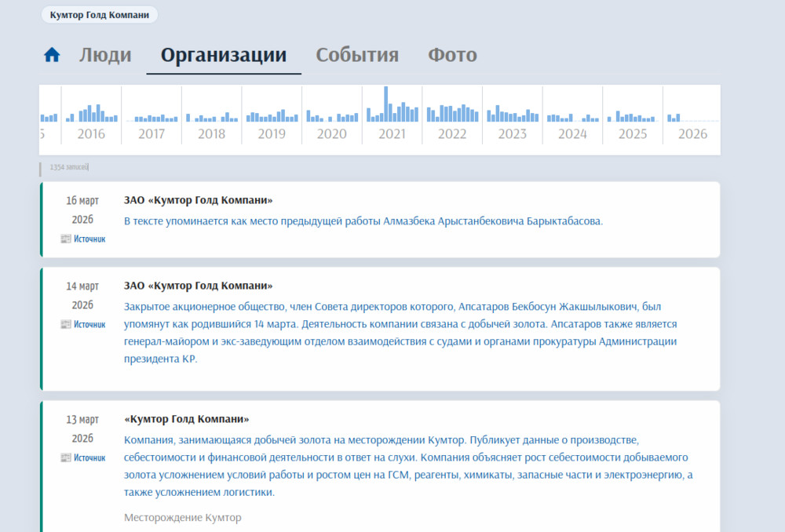Click Месторождение Кумтор related label
The width and height of the screenshot is (785, 532).
(183, 518)
